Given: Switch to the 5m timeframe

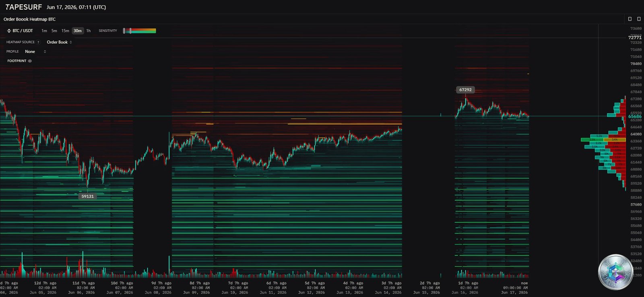Looking at the screenshot, I should click(x=54, y=31).
